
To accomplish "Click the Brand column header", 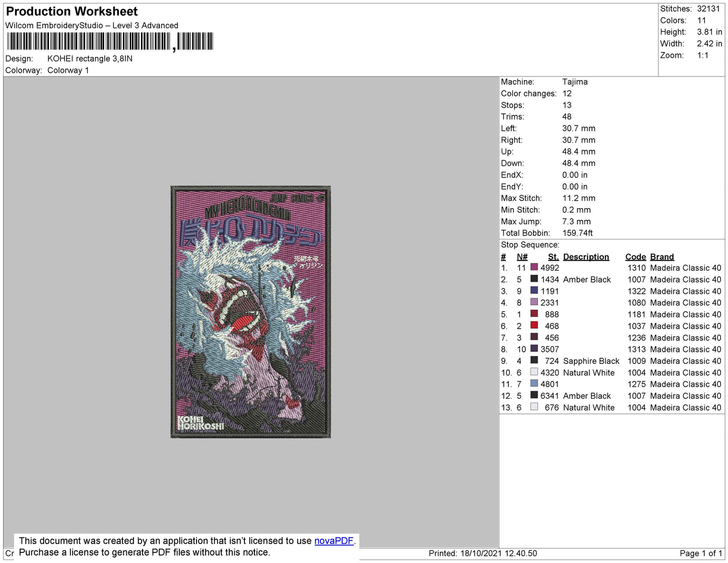I will click(x=662, y=257).
